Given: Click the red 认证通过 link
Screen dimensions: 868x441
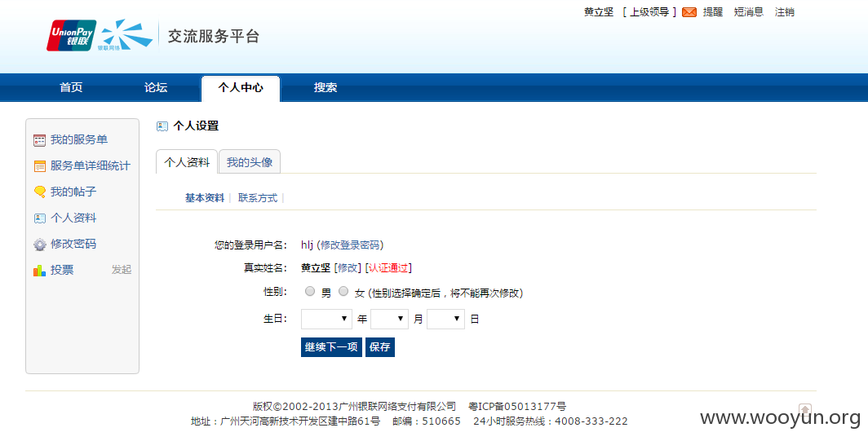Looking at the screenshot, I should tap(388, 268).
